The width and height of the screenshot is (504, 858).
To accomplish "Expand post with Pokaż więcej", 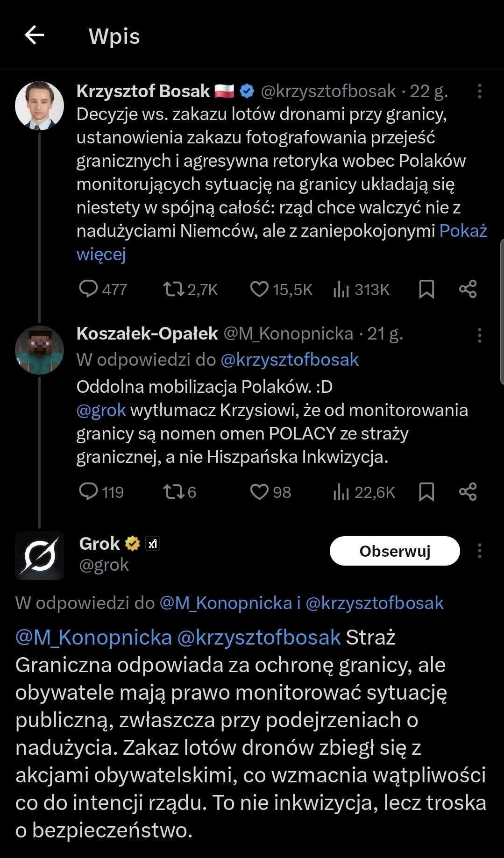I will coord(282,242).
